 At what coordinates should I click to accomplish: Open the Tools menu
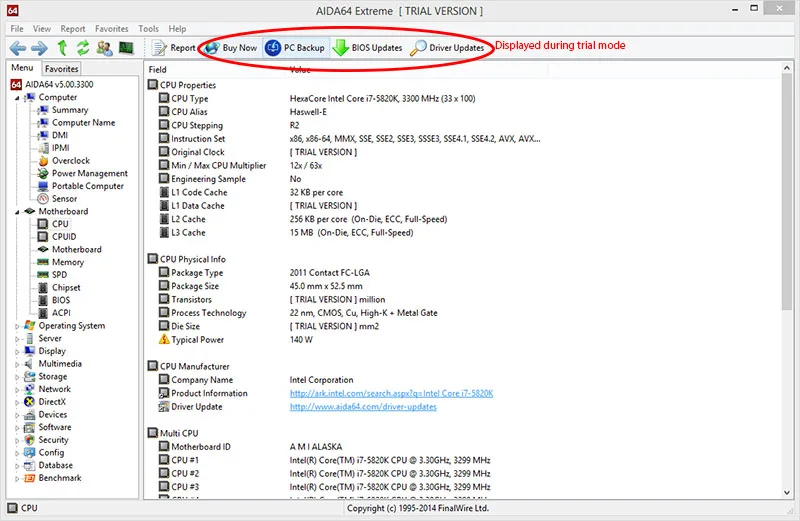[148, 29]
